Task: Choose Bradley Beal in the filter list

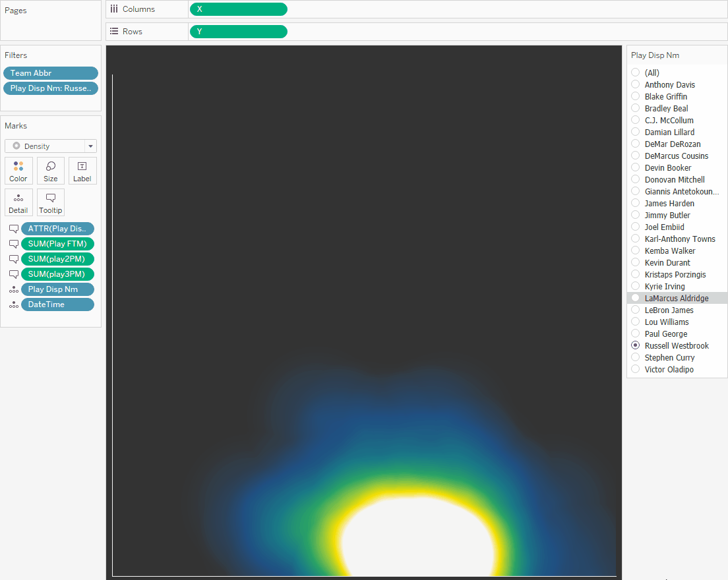Action: (666, 108)
